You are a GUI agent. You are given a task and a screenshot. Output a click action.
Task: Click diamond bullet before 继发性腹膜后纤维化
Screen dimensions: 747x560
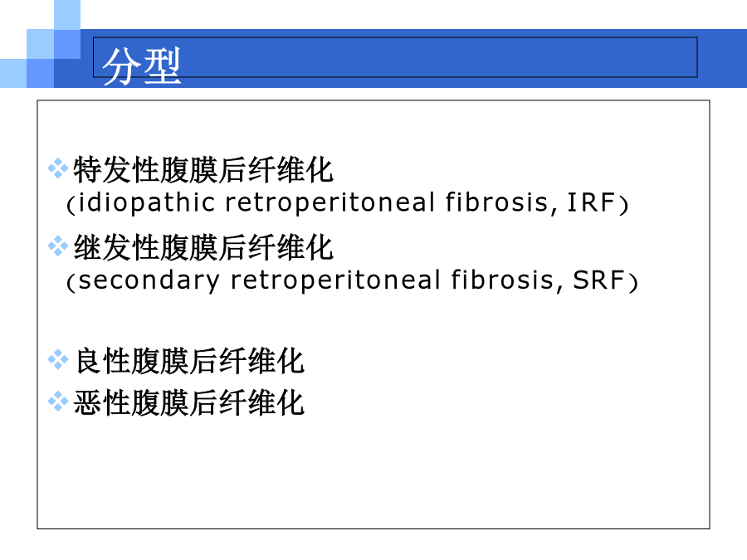[57, 246]
